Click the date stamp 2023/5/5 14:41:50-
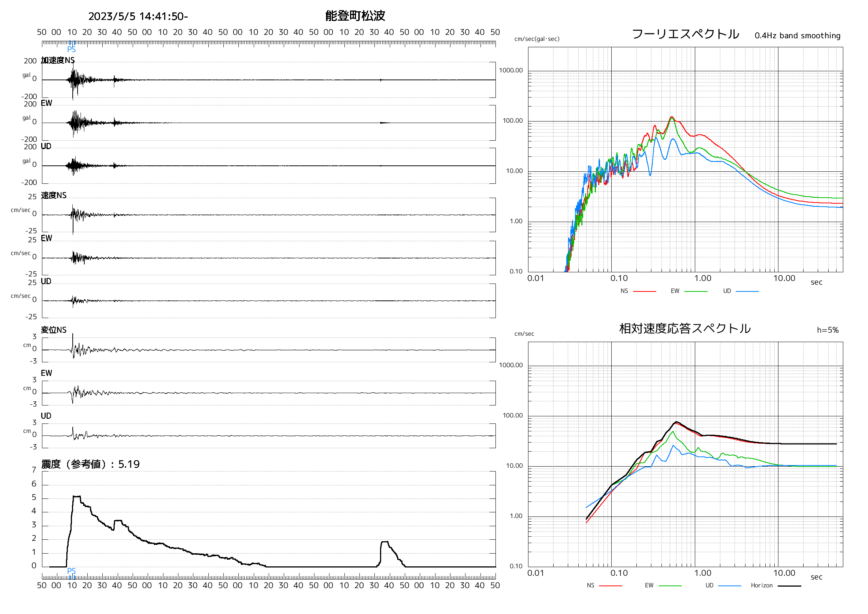 point(138,17)
